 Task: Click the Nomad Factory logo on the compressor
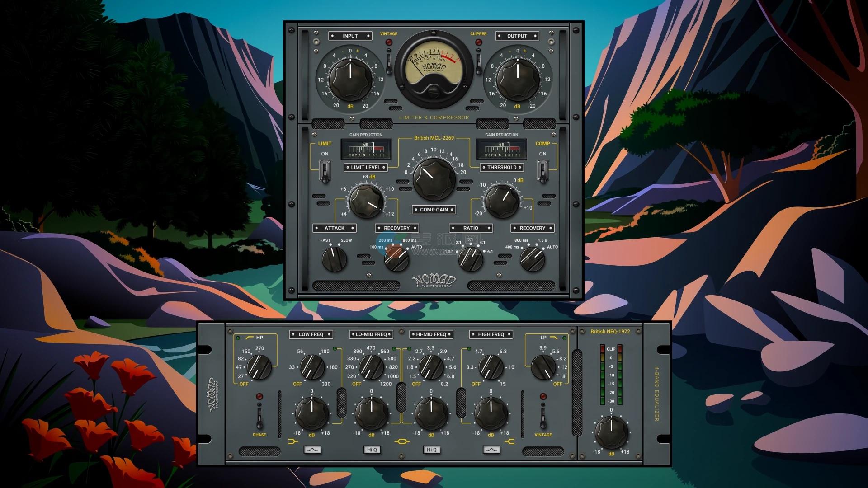pyautogui.click(x=434, y=281)
